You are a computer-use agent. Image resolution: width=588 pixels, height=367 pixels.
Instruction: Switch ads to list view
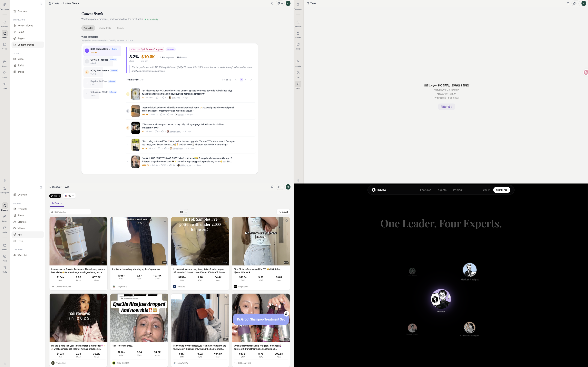pyautogui.click(x=186, y=212)
